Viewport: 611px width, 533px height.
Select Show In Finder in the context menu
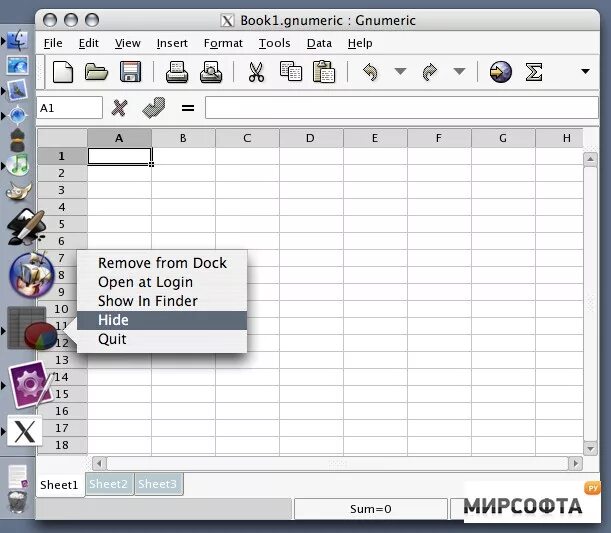click(x=162, y=301)
